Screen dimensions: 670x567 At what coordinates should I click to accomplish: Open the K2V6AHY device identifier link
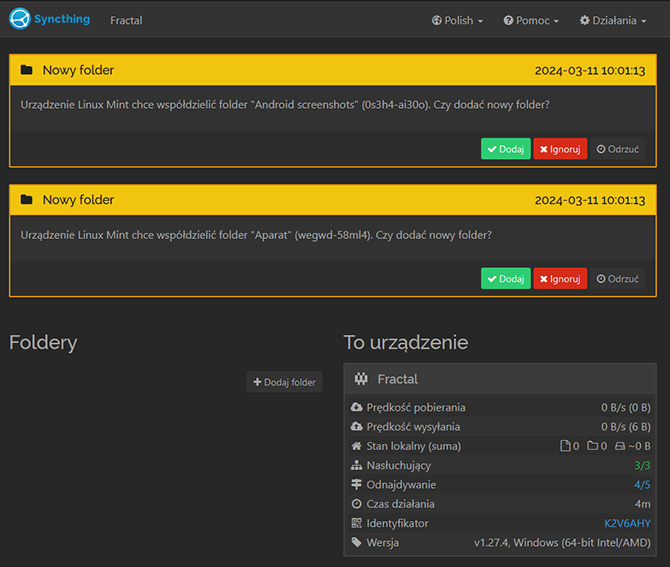(x=627, y=523)
